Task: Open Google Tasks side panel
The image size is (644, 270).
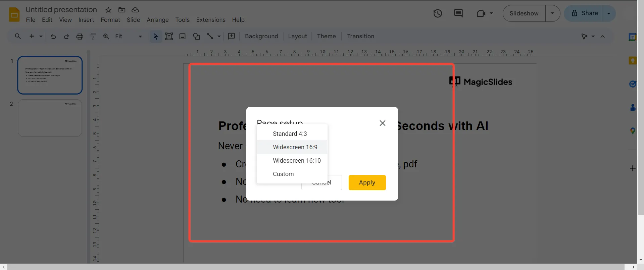Action: (x=633, y=84)
